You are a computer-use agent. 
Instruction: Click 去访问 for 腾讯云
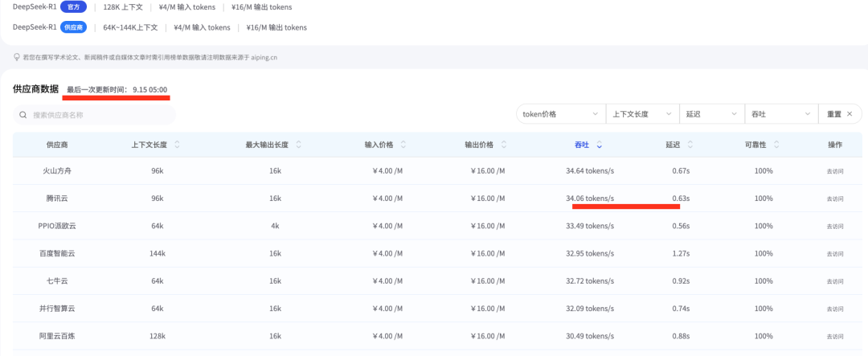pos(835,198)
